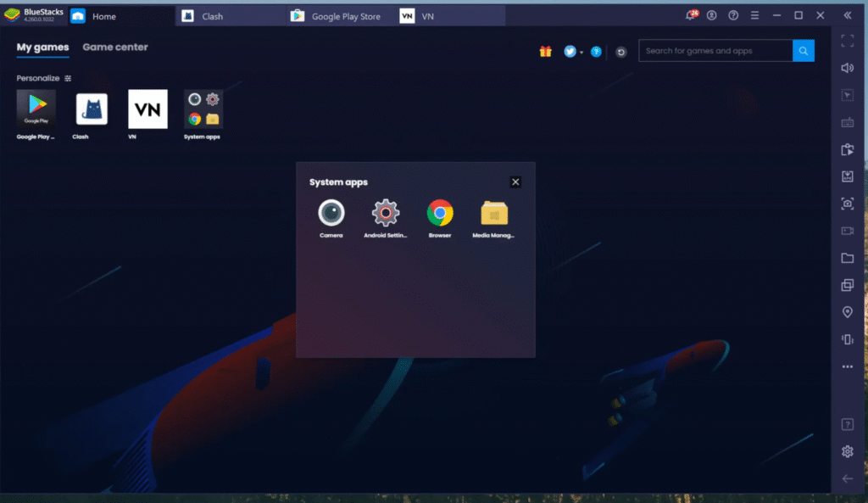Launch the Browser system app
This screenshot has height=503, width=868.
[x=440, y=214]
